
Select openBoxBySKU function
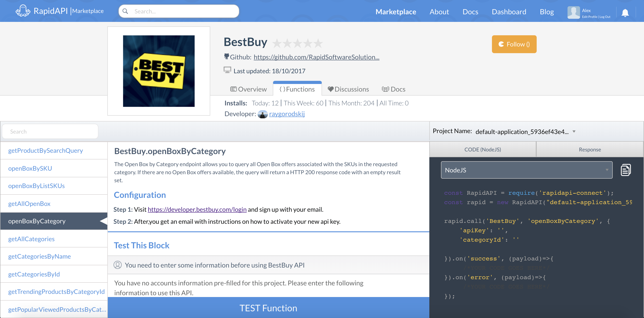click(54, 168)
